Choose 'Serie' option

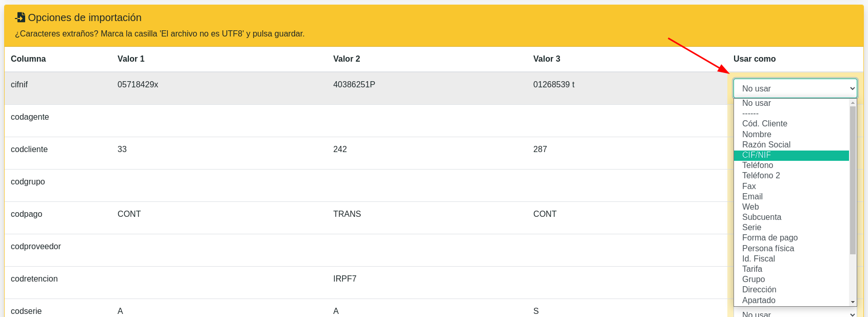(792, 228)
